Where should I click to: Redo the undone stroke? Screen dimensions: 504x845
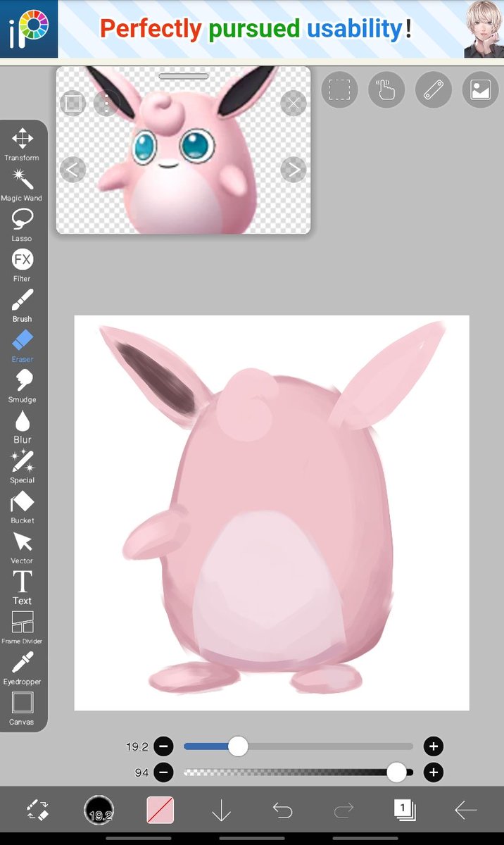click(x=344, y=811)
